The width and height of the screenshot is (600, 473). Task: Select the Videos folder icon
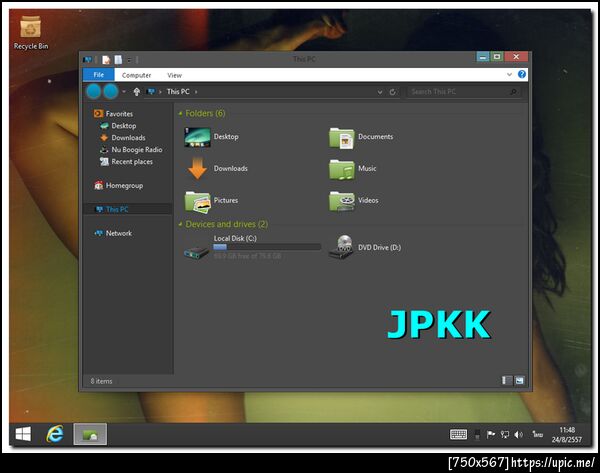click(341, 201)
